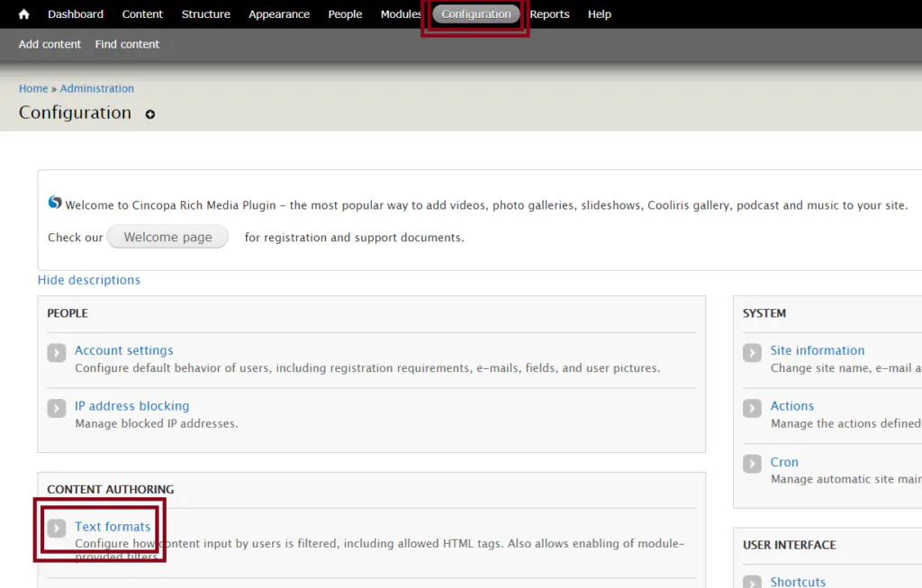This screenshot has height=588, width=922.
Task: Select the People menu item
Action: pyautogui.click(x=345, y=14)
